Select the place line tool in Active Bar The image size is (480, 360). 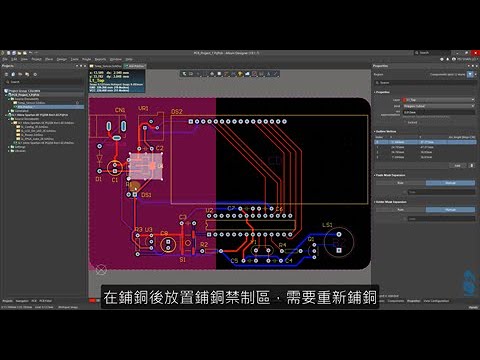(276, 74)
